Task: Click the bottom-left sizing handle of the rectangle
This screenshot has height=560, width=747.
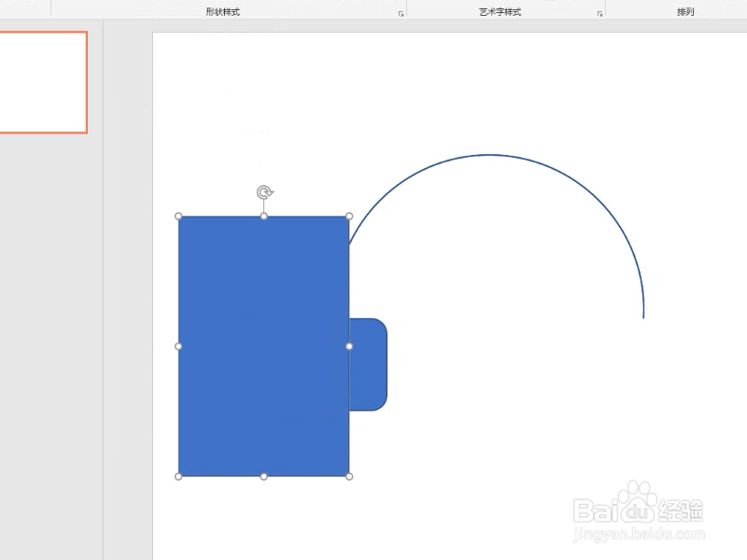Action: (x=178, y=476)
